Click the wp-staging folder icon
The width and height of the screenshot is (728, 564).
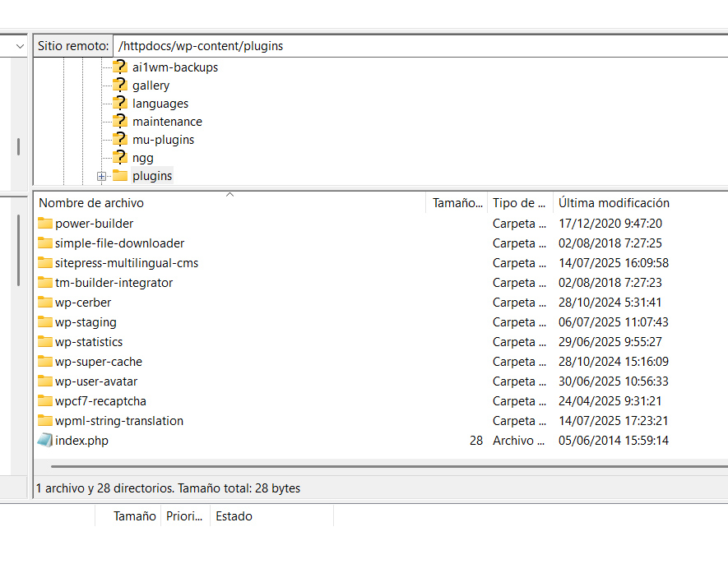pyautogui.click(x=45, y=321)
